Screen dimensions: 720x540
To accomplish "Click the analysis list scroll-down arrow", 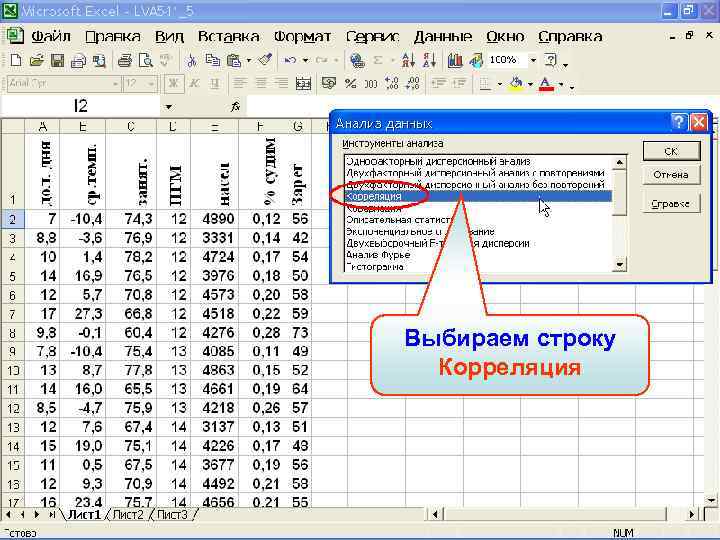I will coord(619,264).
